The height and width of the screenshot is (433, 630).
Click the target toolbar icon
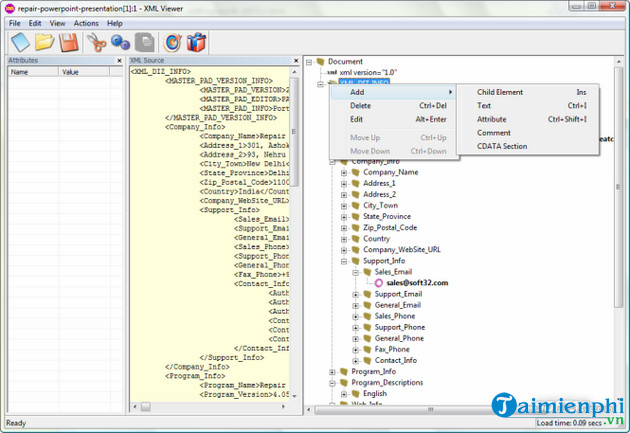[x=172, y=42]
